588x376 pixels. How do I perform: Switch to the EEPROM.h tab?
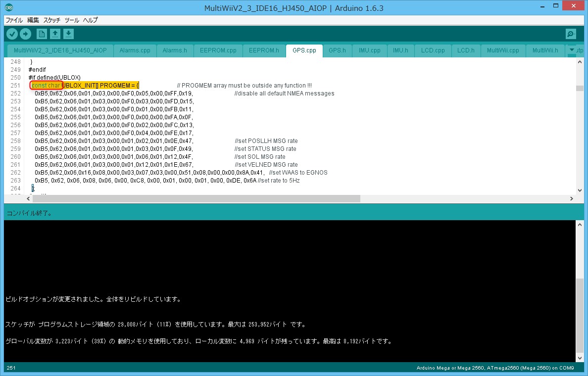[264, 50]
